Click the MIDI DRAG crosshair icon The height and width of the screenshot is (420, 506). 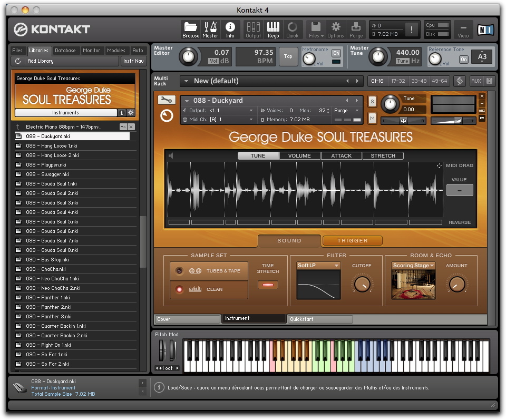click(x=439, y=165)
